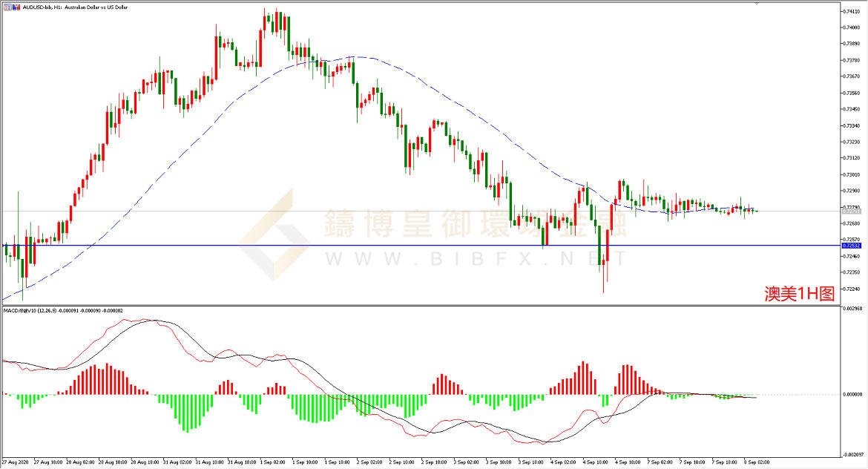868x469 pixels.
Task: Click the 0.74110 level on price scale
Action: (851, 11)
